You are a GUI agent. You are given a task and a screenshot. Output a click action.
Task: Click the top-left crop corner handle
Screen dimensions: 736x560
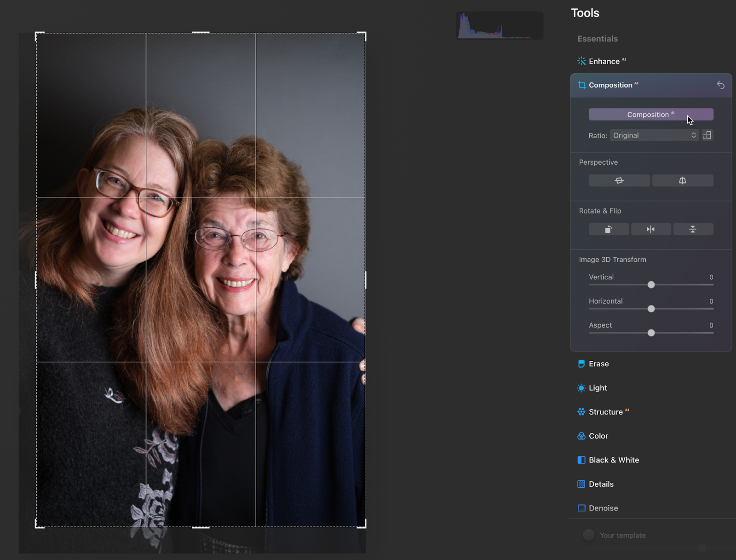(x=37, y=34)
